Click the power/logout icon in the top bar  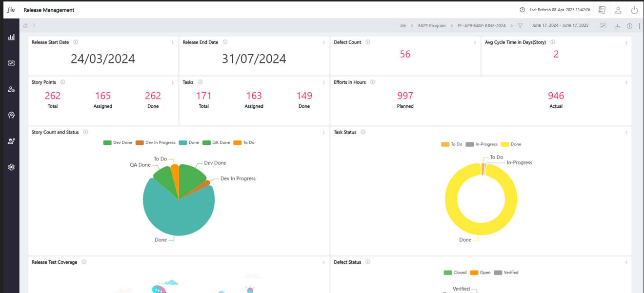[x=634, y=10]
